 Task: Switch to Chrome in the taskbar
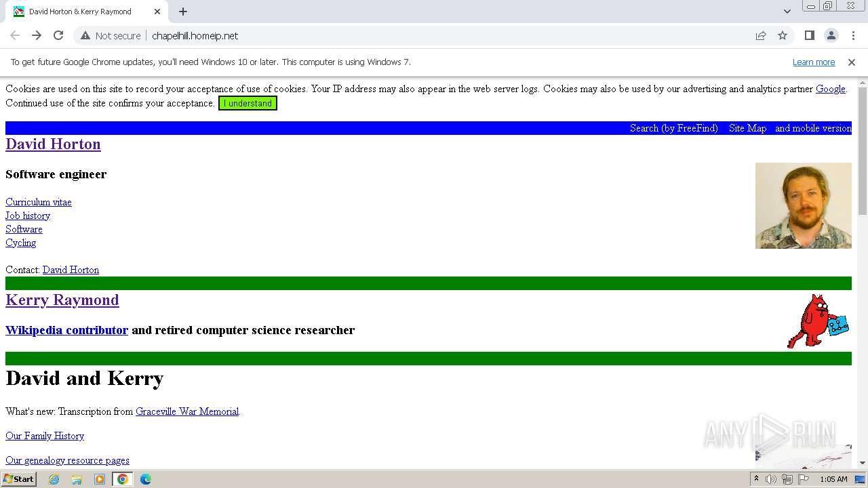(x=123, y=479)
